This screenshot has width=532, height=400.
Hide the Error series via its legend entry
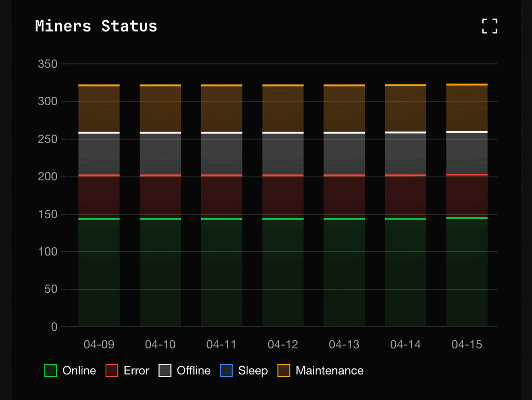(x=127, y=371)
